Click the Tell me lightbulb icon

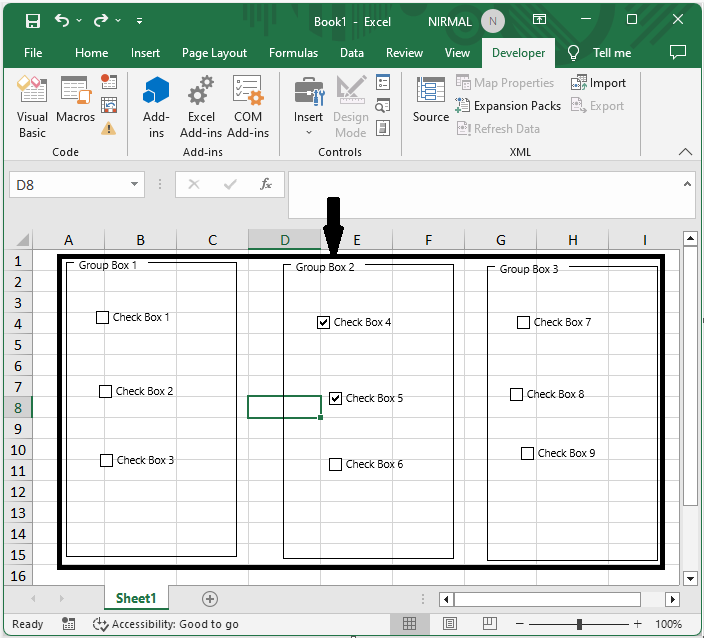(x=573, y=53)
